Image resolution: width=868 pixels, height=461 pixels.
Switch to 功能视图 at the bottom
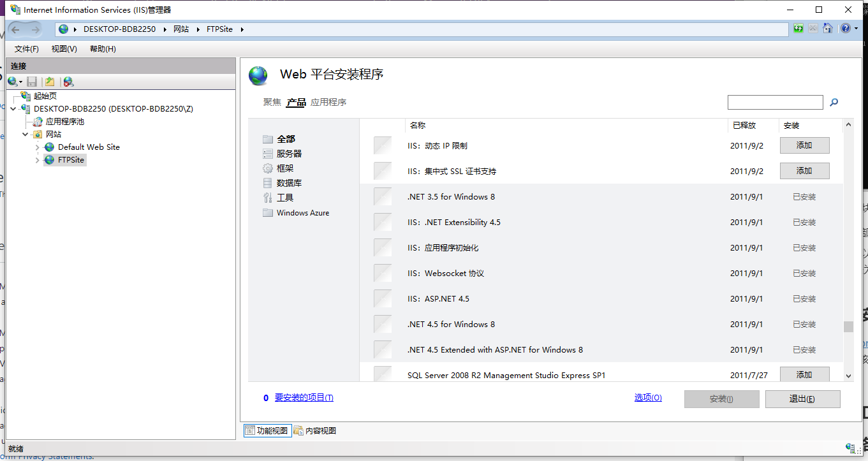point(267,431)
